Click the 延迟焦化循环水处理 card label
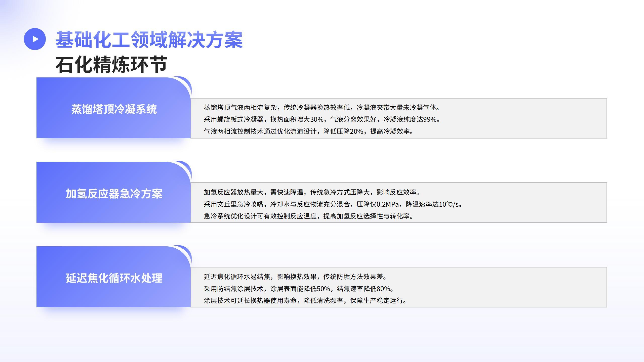 (114, 278)
